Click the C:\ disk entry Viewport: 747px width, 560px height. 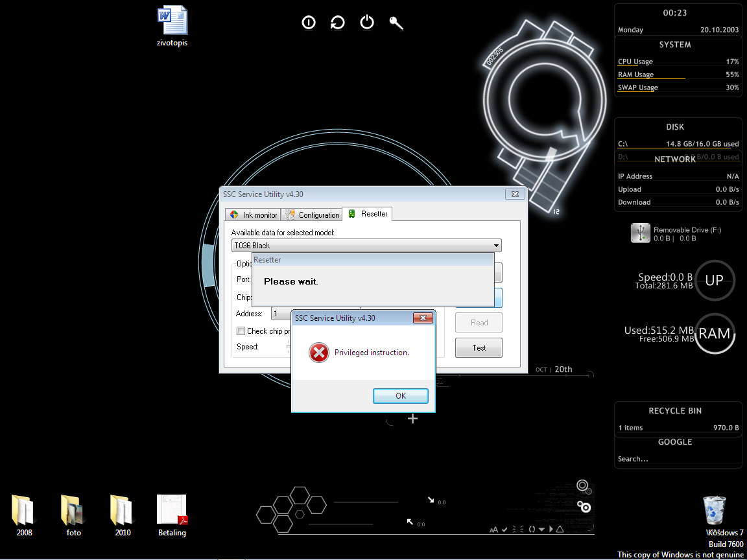[678, 144]
